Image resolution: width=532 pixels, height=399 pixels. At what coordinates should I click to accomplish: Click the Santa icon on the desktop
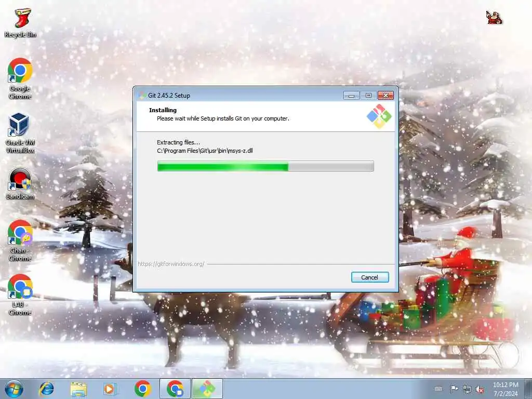pyautogui.click(x=494, y=17)
